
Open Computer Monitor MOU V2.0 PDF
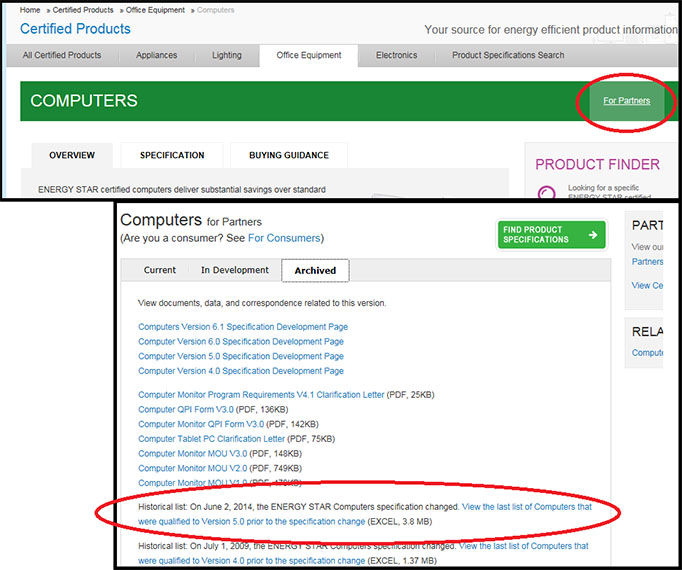click(x=192, y=469)
